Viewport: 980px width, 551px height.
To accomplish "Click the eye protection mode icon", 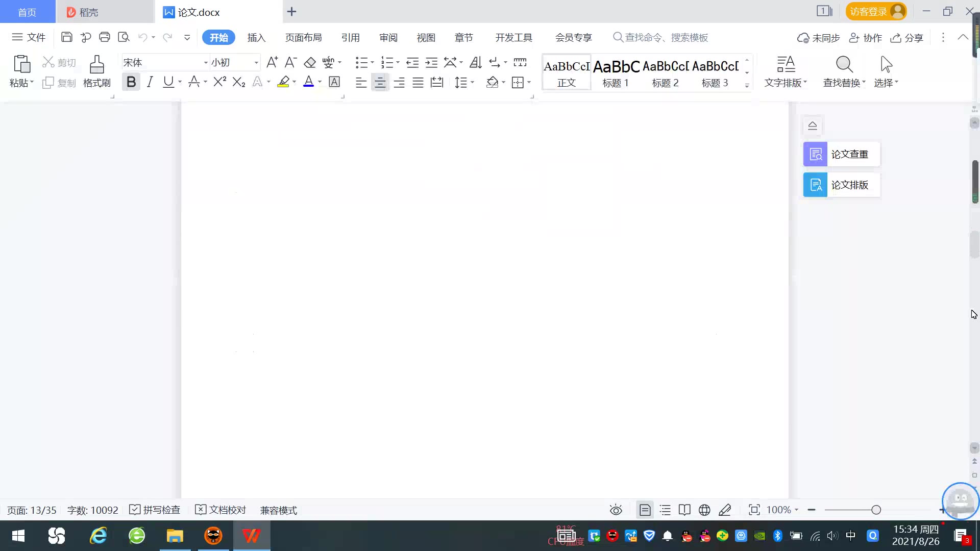I will coord(616,510).
